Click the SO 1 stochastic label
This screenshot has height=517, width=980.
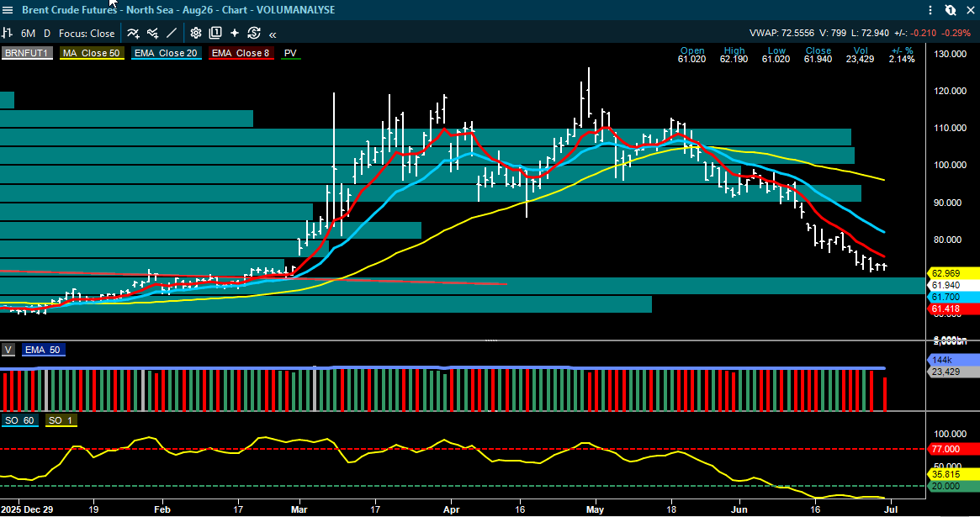(x=61, y=421)
